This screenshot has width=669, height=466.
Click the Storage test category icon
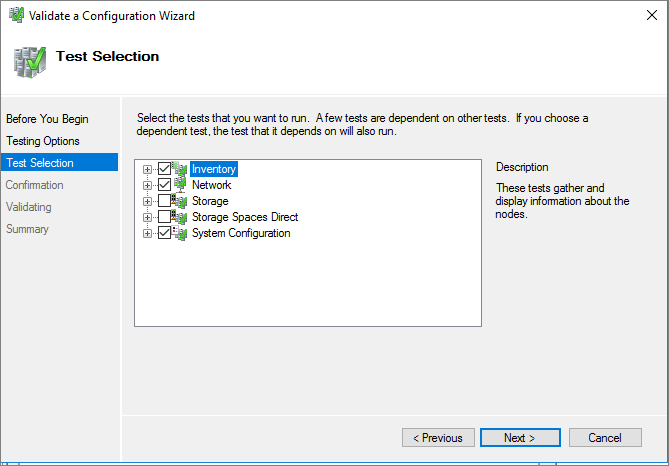coord(180,201)
